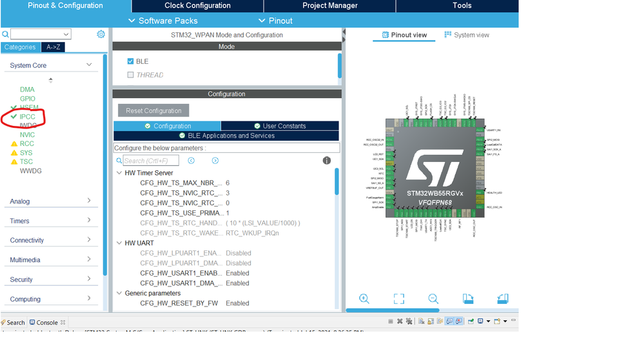Collapse the HW Timer Server group
The height and width of the screenshot is (364, 644).
click(119, 173)
